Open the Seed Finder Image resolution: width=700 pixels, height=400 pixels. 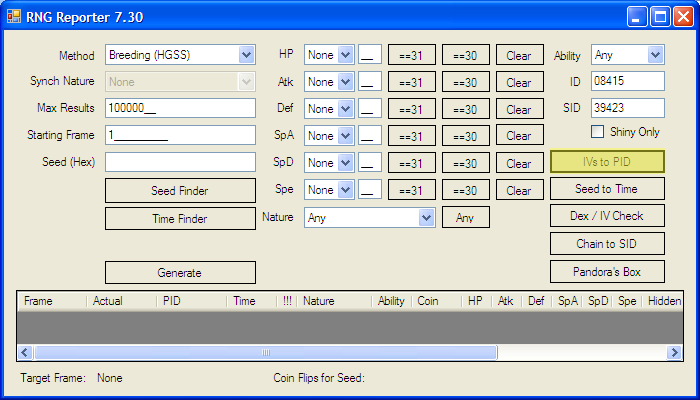tap(180, 190)
